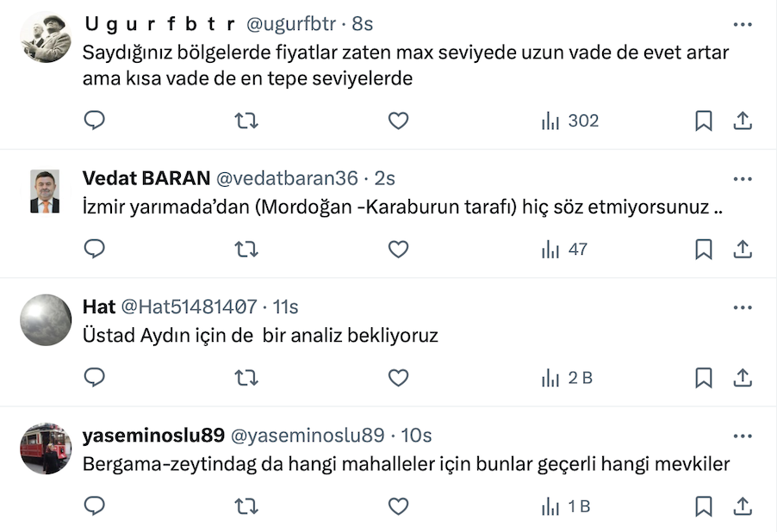The image size is (777, 532).
Task: Expand more menu on yaseminoslu89's tweet
Action: click(x=743, y=435)
